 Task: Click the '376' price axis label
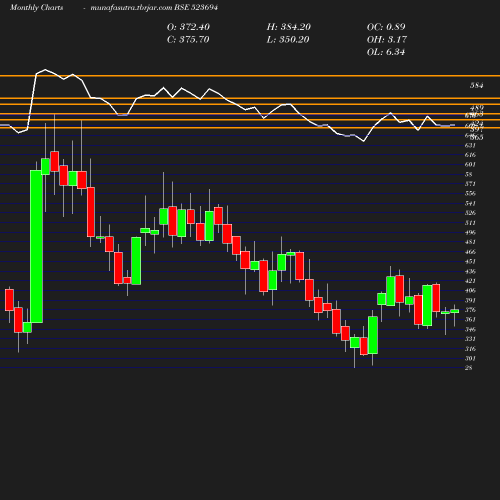tap(470, 310)
